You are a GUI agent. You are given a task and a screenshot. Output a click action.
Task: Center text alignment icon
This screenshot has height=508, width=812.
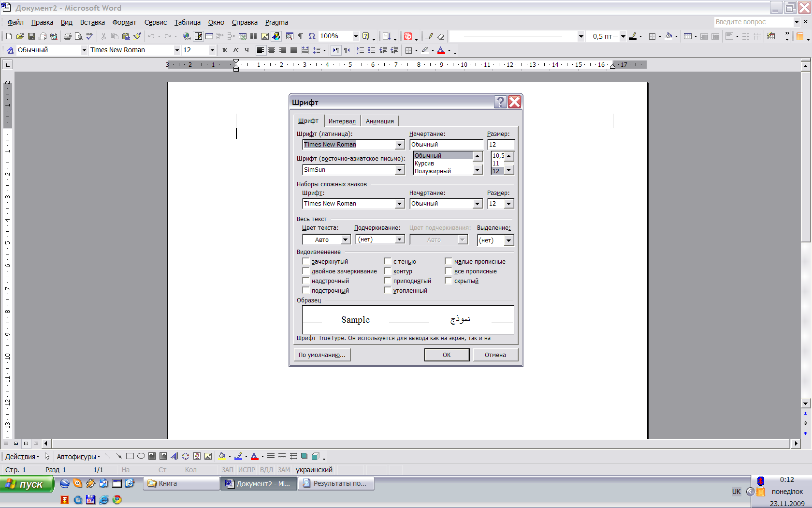[272, 50]
